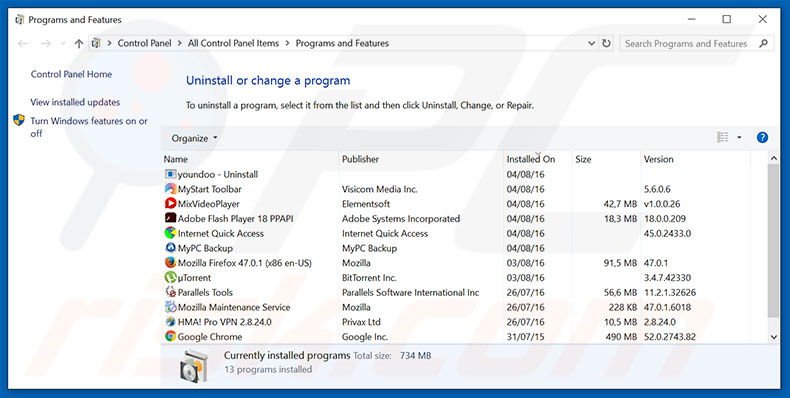Open Turn Windows features on or off
The height and width of the screenshot is (398, 790).
tap(89, 127)
